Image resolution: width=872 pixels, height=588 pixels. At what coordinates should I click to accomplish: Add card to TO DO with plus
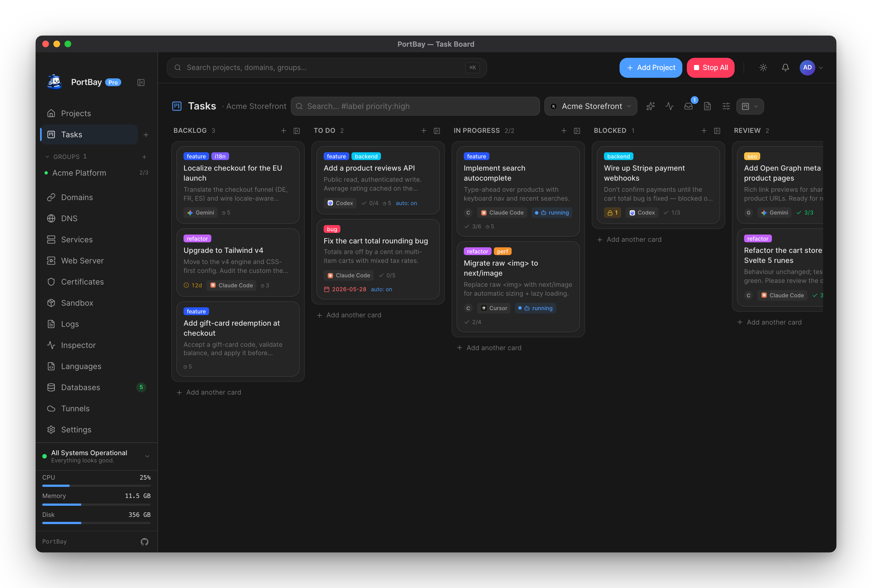click(x=423, y=131)
